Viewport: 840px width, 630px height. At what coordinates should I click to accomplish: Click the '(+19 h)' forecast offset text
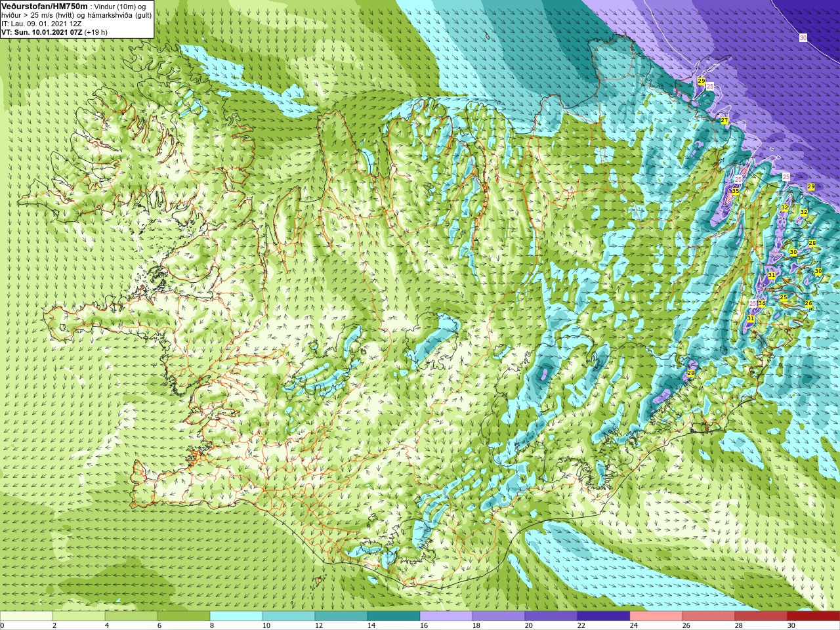pos(96,32)
